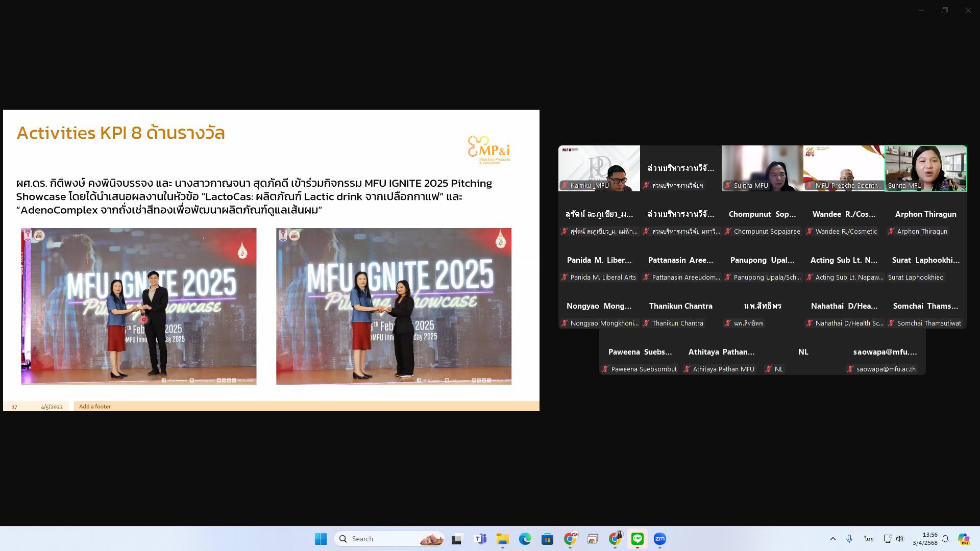
Task: Open Task View from the taskbar
Action: tap(457, 539)
